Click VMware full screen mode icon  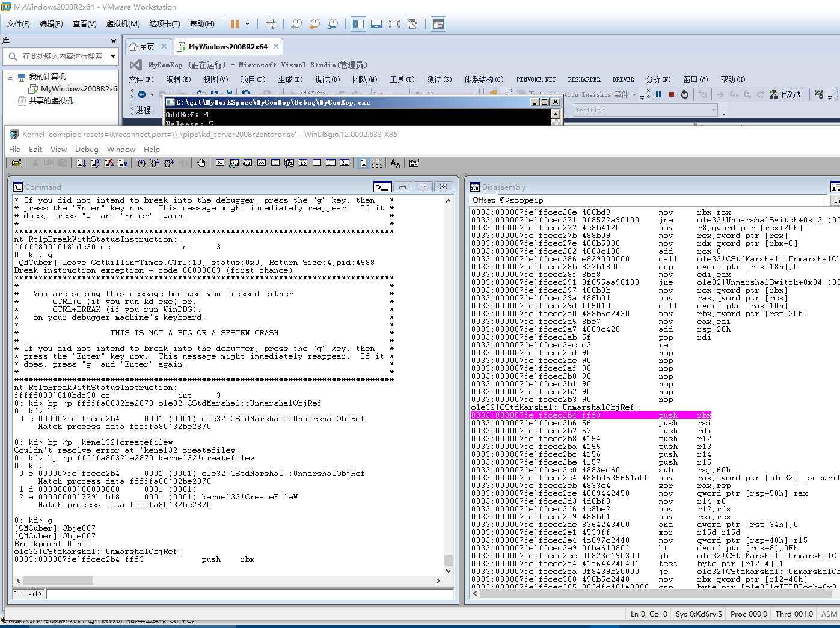[x=394, y=24]
